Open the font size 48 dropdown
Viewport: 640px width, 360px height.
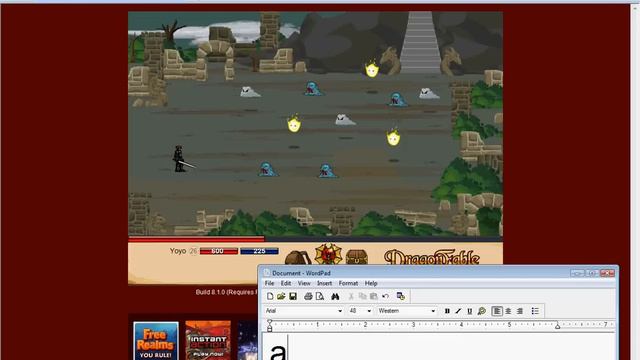(x=369, y=311)
